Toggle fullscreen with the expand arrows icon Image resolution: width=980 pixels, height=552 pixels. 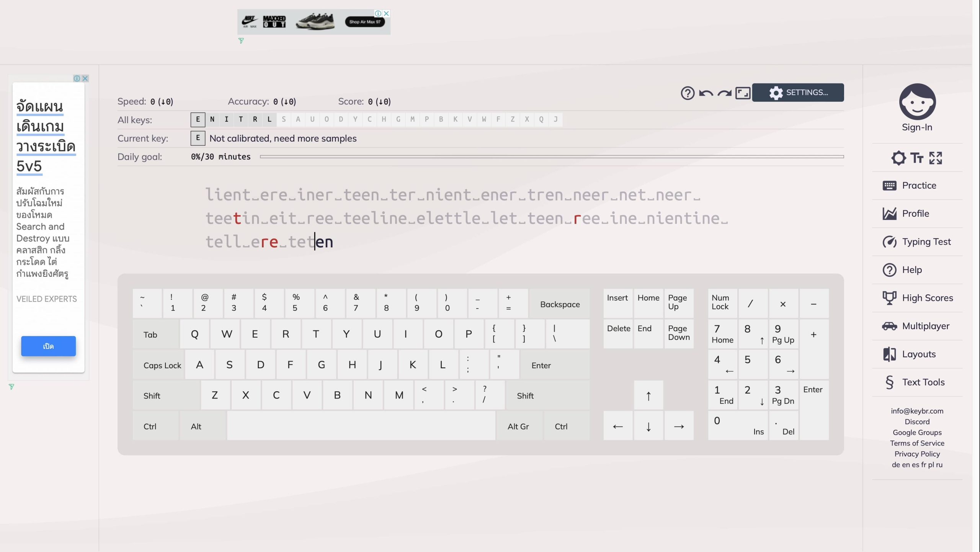pyautogui.click(x=936, y=158)
